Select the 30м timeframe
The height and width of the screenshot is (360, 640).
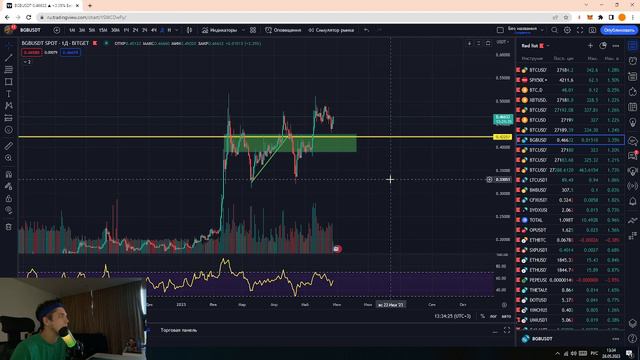pos(115,30)
